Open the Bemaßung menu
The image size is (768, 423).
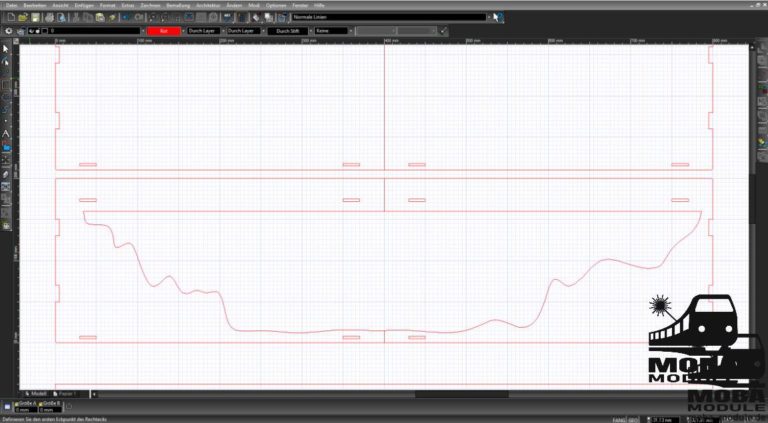coord(178,5)
